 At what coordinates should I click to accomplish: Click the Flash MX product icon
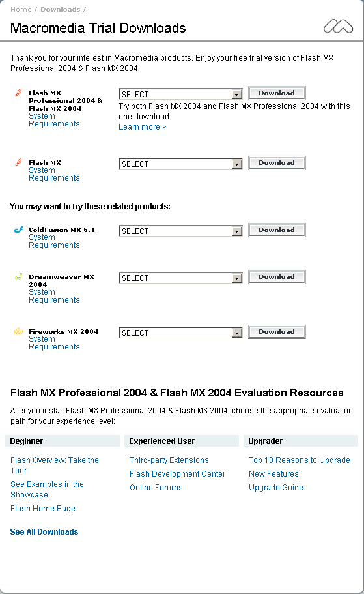pyautogui.click(x=18, y=162)
